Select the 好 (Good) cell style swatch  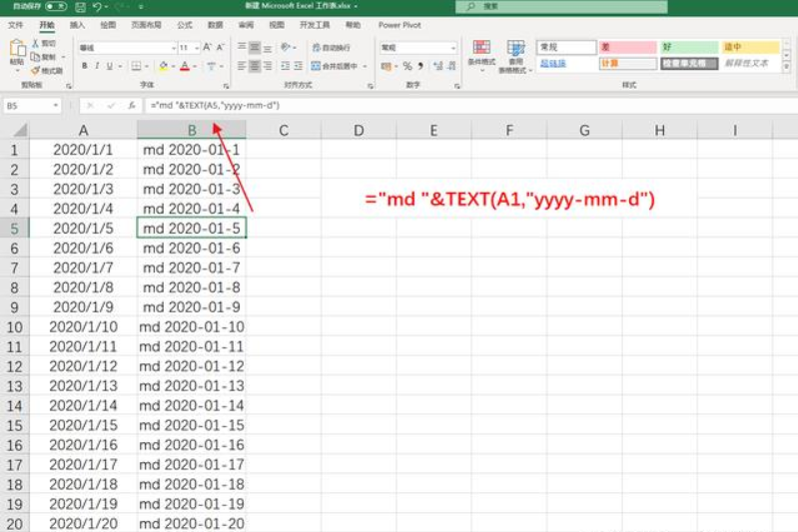point(687,47)
